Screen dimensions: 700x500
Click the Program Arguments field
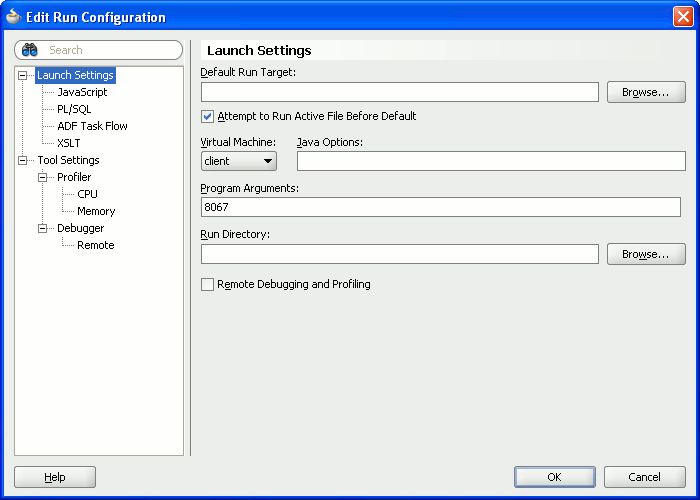click(440, 207)
